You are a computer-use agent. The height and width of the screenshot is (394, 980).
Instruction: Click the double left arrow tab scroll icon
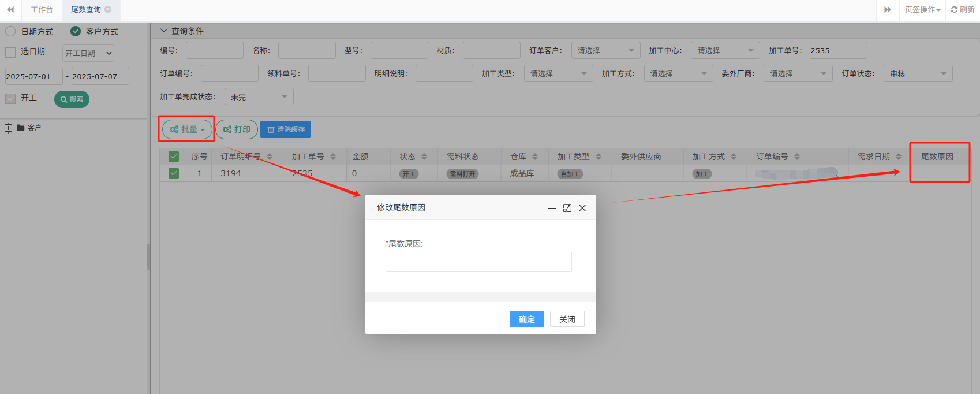pos(10,10)
